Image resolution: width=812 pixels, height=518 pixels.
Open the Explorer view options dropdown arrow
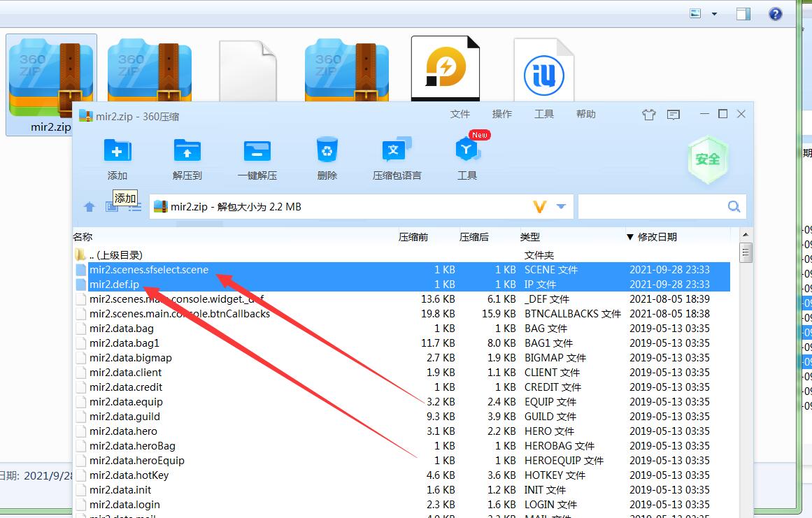pyautogui.click(x=714, y=14)
